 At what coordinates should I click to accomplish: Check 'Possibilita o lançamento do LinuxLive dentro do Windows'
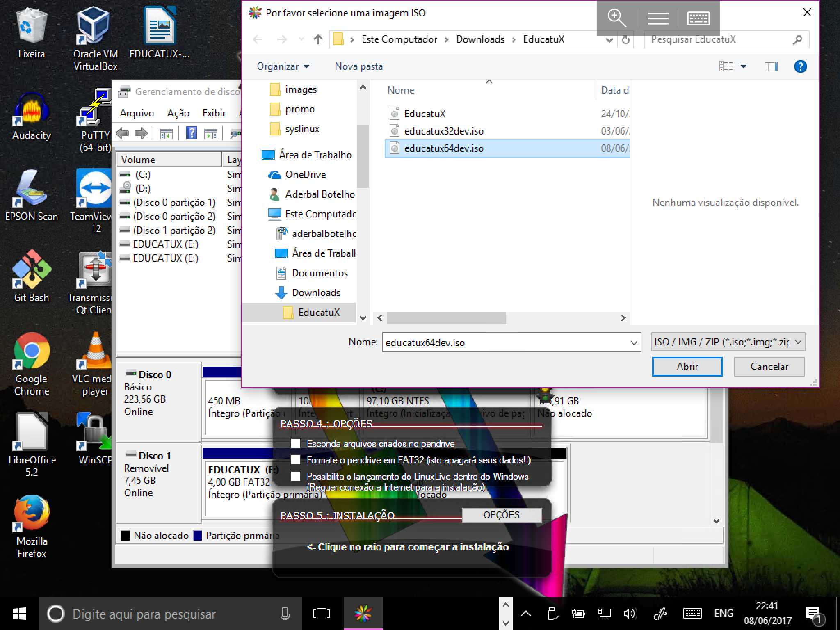click(295, 476)
